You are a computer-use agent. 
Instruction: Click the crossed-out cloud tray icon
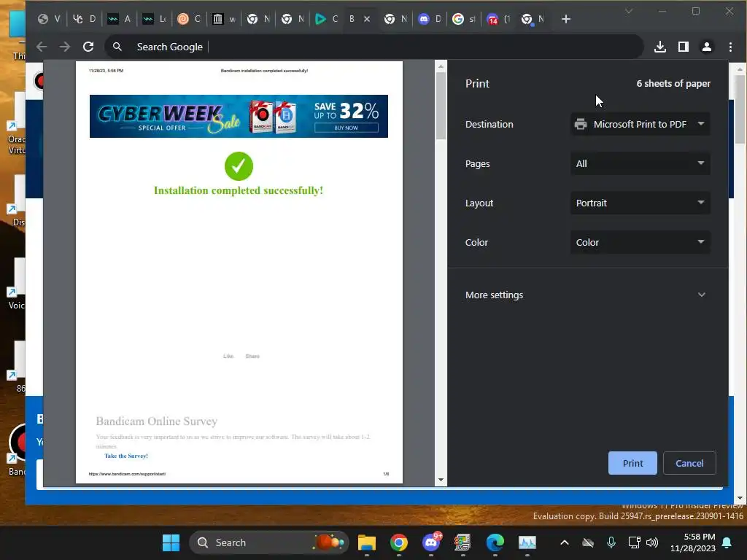(588, 542)
